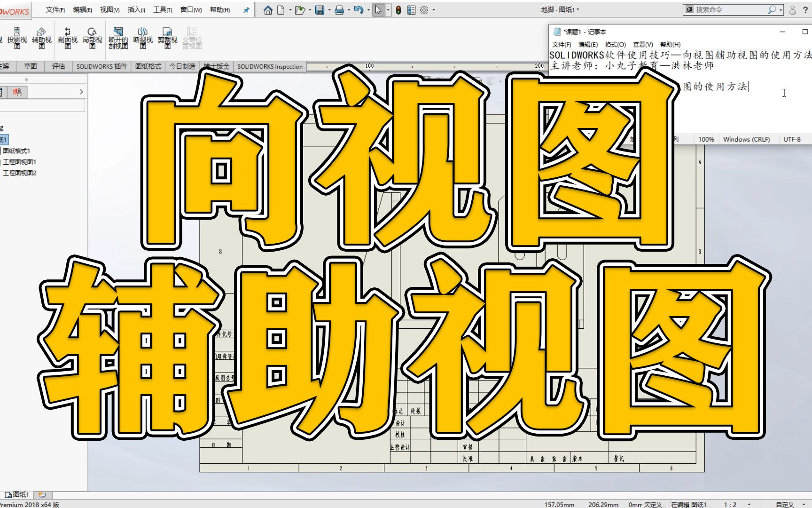Open 帮助(H) menu in Notepad window
Image resolution: width=812 pixels, height=508 pixels.
click(x=670, y=44)
